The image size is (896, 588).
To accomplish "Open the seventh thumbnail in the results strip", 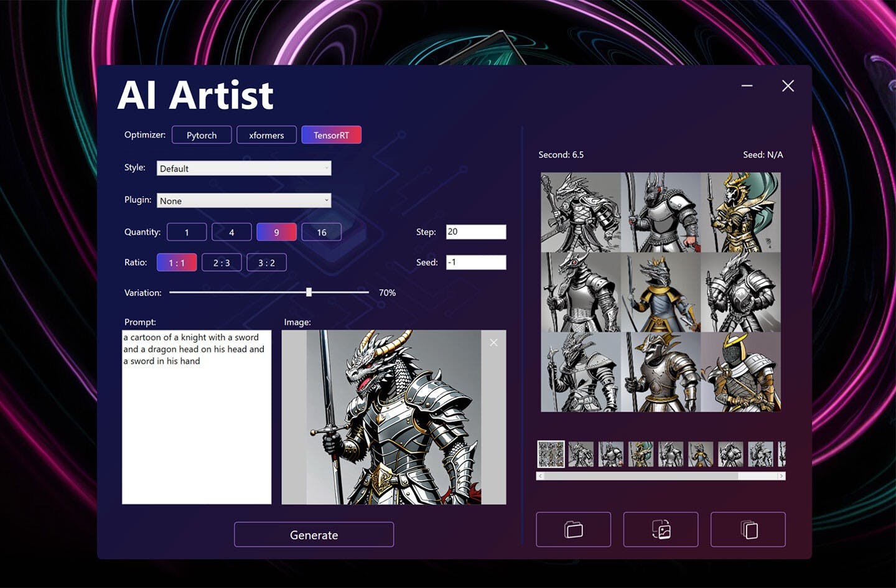I will [730, 454].
